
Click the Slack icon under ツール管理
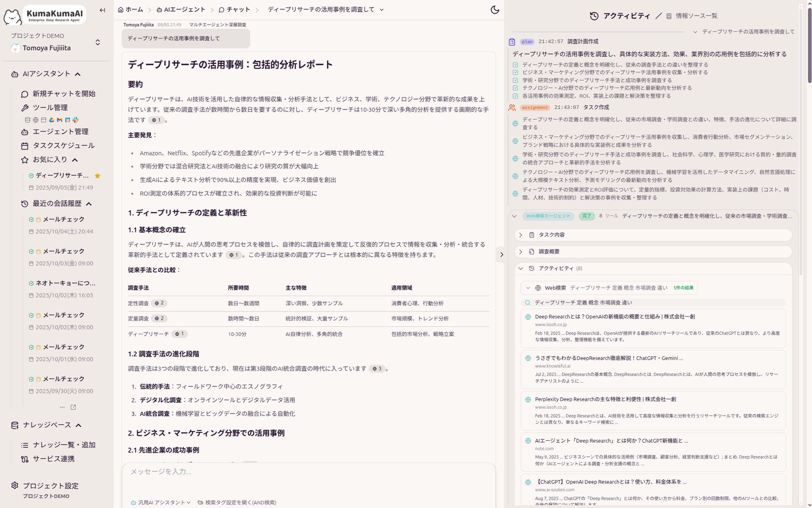[x=76, y=120]
